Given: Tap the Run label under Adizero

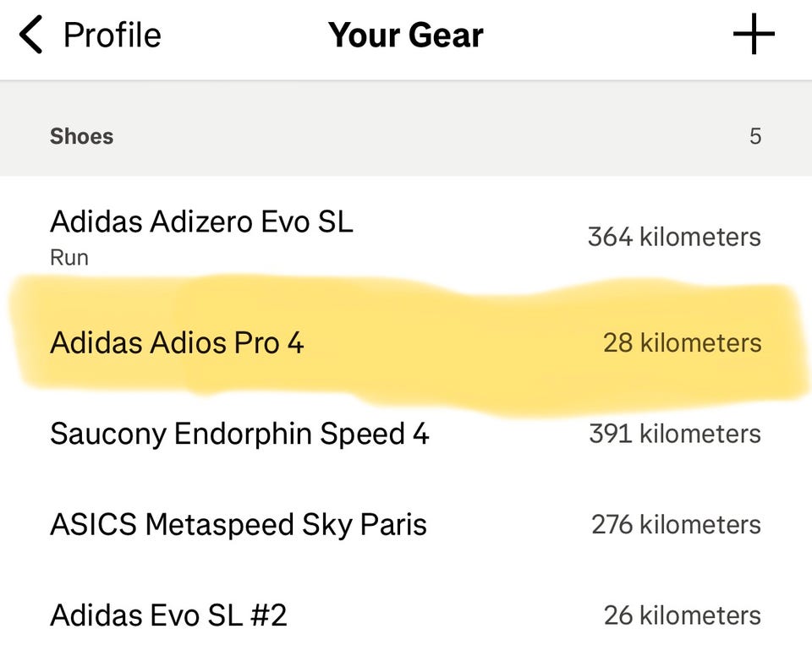Looking at the screenshot, I should 69,257.
